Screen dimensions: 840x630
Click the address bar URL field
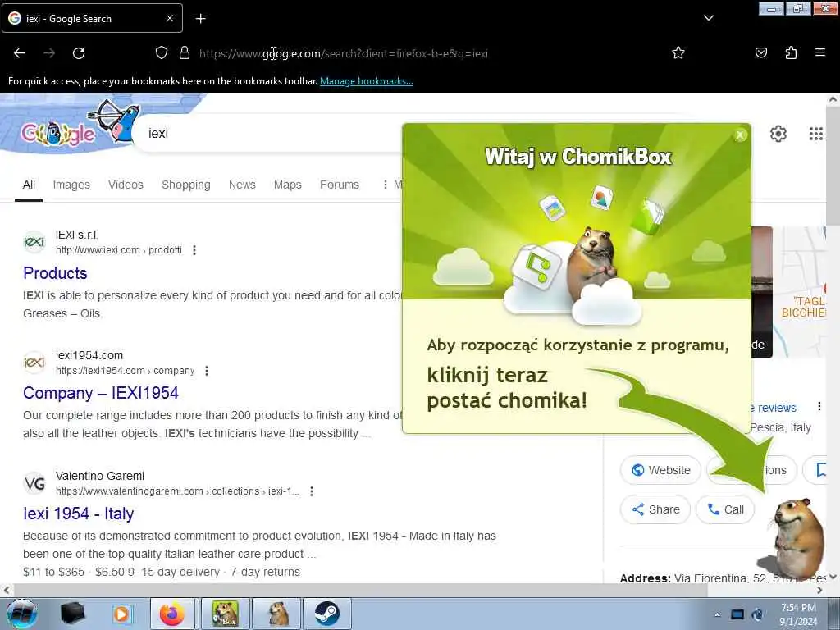pyautogui.click(x=343, y=53)
